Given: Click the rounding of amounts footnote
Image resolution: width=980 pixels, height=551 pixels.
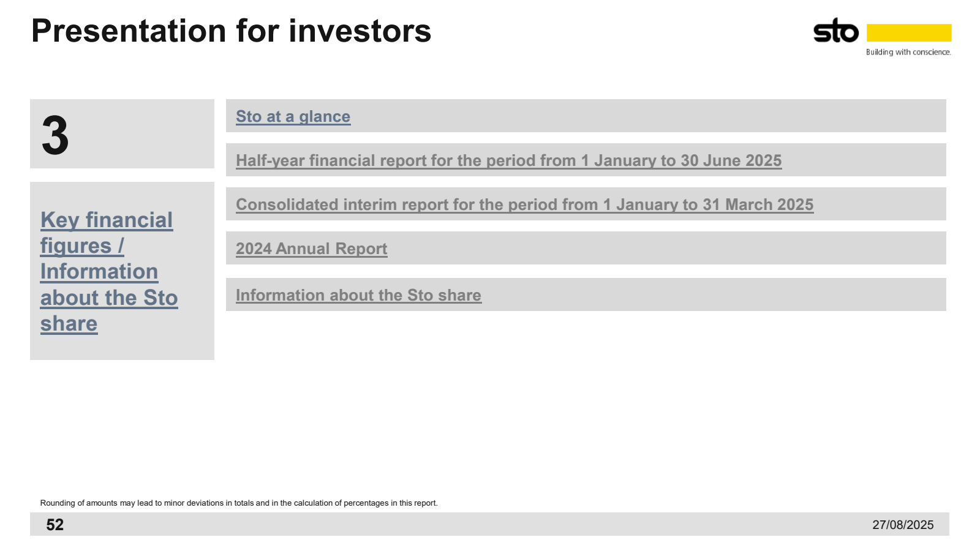Looking at the screenshot, I should (x=239, y=503).
